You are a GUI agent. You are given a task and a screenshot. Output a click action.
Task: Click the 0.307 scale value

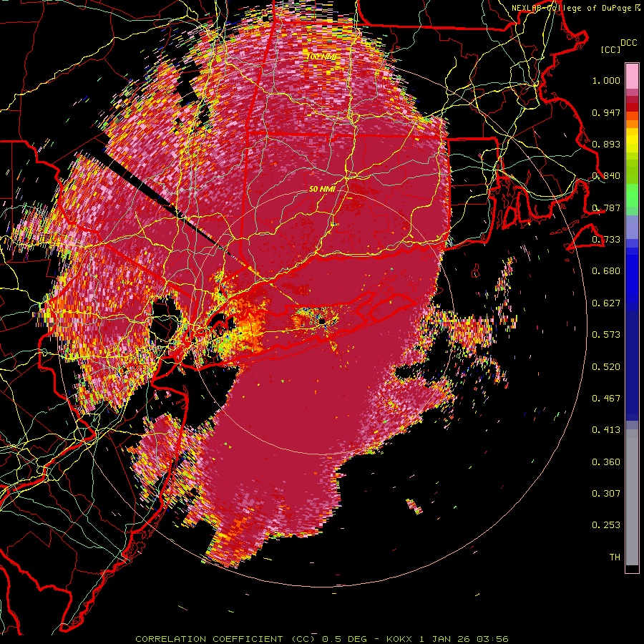(606, 494)
